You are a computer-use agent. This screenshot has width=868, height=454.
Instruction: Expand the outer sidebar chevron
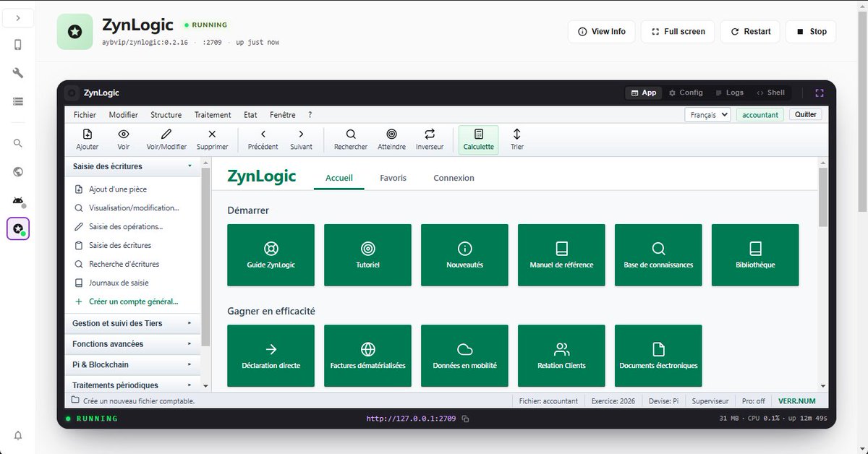coord(18,17)
